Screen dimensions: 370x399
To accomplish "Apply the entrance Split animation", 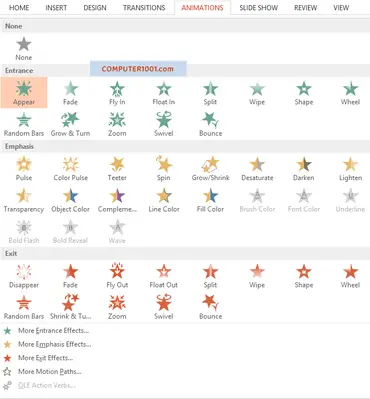I will (210, 93).
